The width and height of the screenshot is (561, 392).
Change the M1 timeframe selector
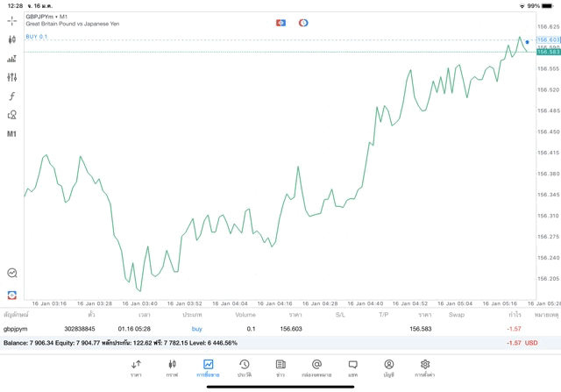(11, 134)
